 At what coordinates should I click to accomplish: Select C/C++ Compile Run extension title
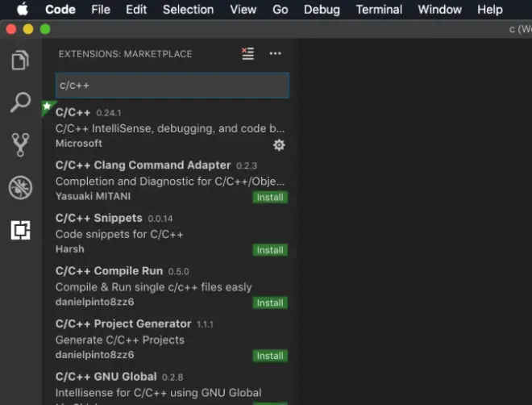pyautogui.click(x=110, y=271)
